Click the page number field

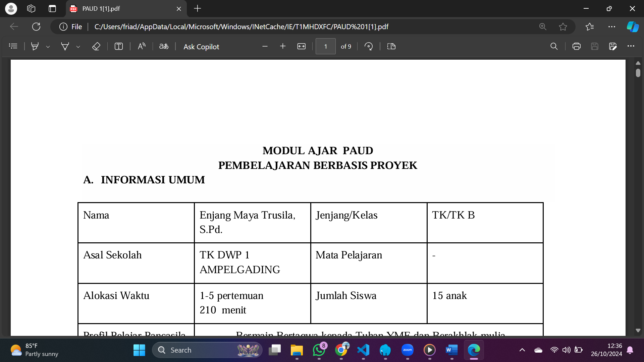tap(325, 46)
